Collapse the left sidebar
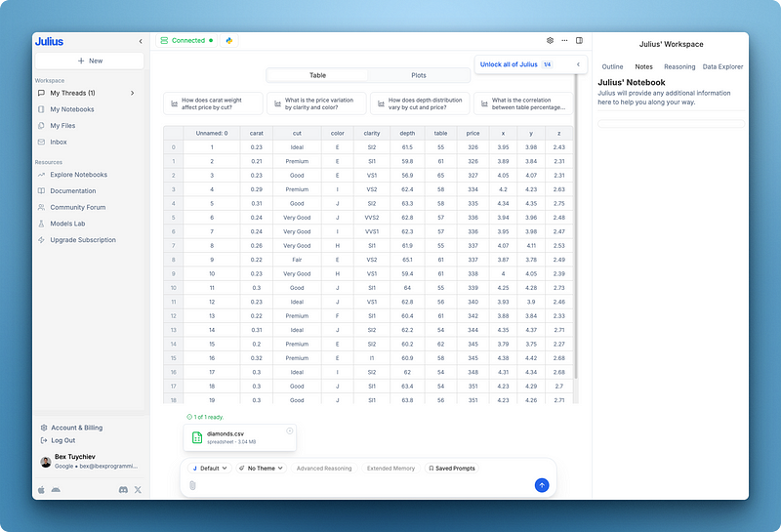Image resolution: width=781 pixels, height=532 pixels. (141, 41)
